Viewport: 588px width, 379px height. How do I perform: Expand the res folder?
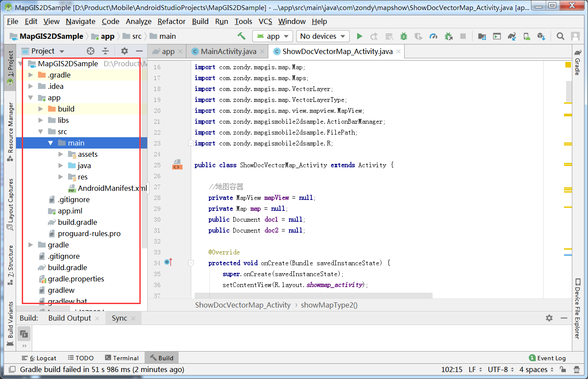(x=61, y=177)
